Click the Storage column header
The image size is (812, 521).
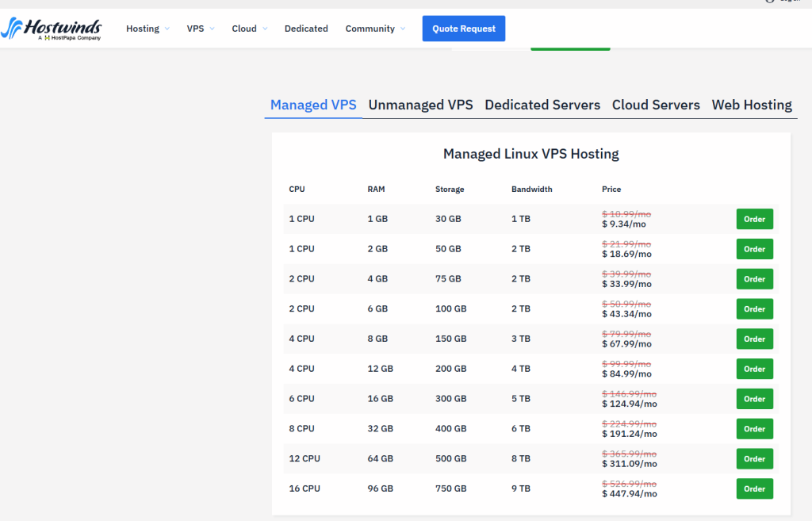pos(450,189)
